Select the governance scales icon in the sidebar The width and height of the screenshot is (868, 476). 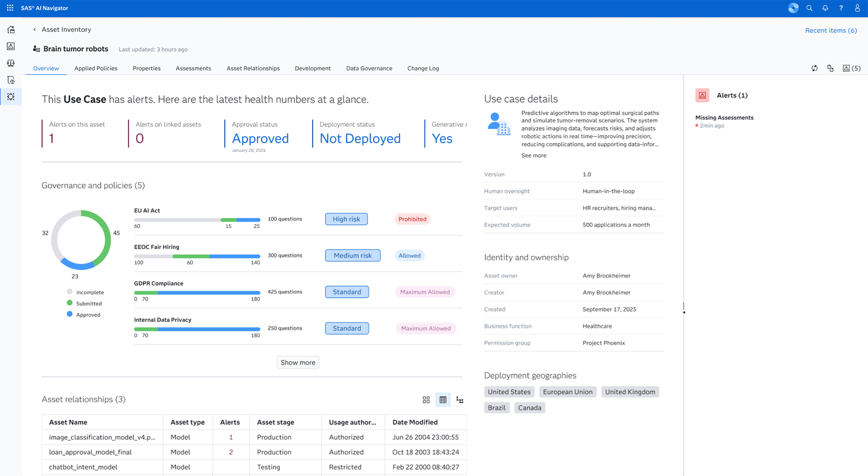pos(11,63)
